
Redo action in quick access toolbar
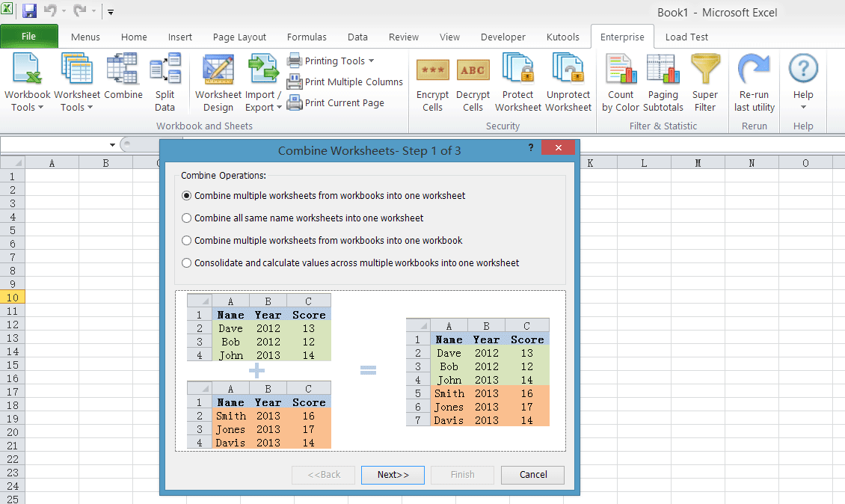(80, 10)
